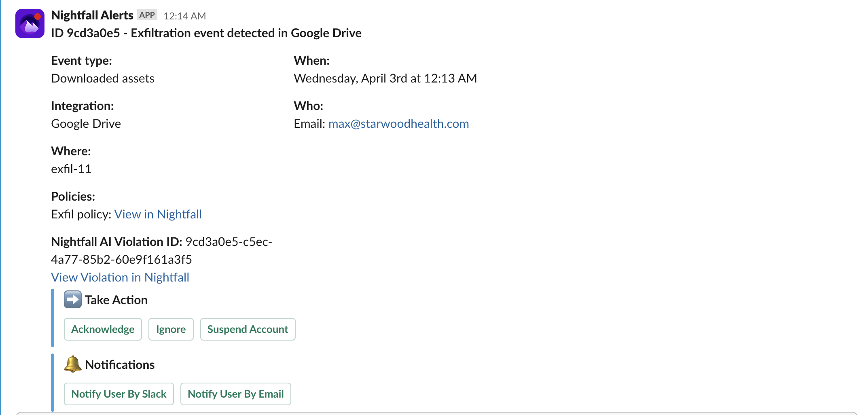Click the exfiltration event alert title

click(206, 33)
